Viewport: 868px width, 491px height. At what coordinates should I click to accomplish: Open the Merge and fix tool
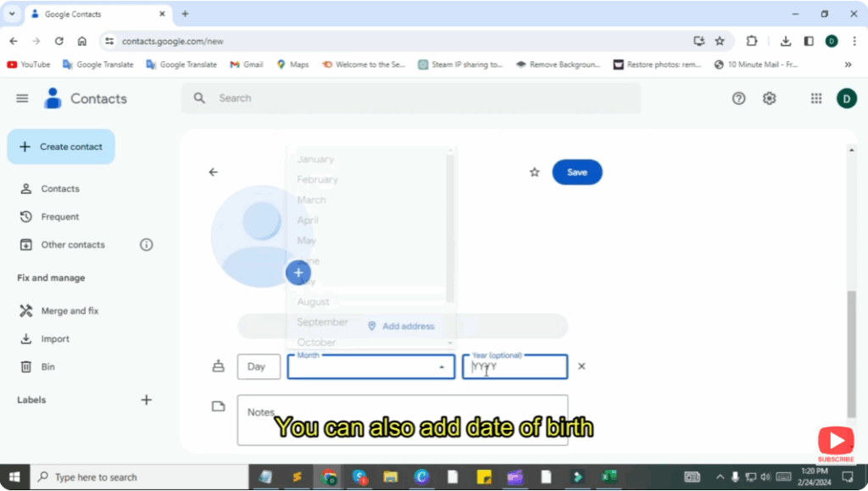point(67,310)
